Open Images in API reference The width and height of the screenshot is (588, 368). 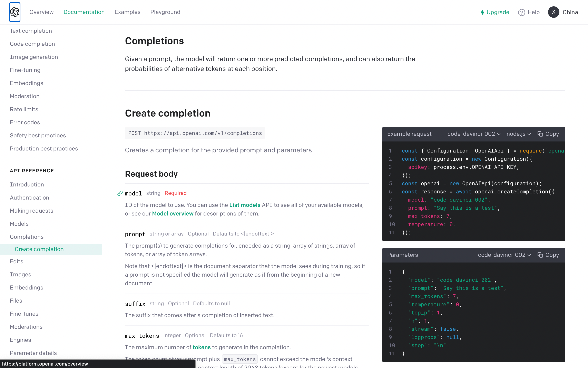click(20, 275)
